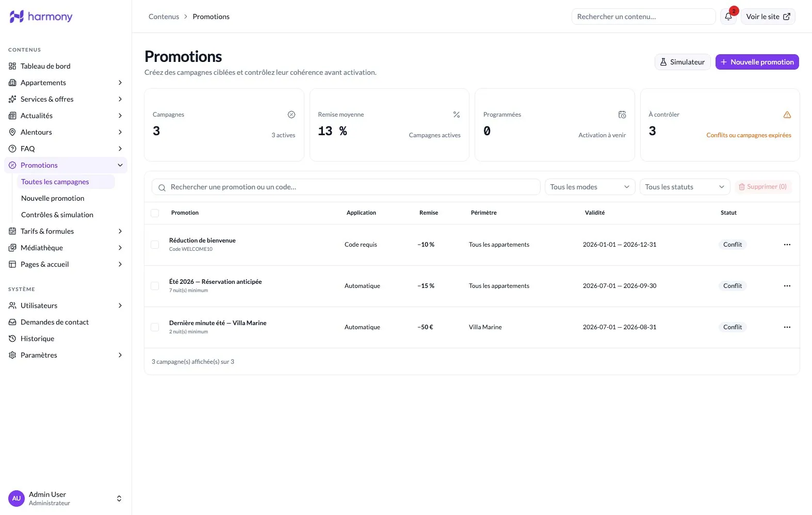Click the FAQ question mark icon
812x515 pixels.
coord(12,149)
